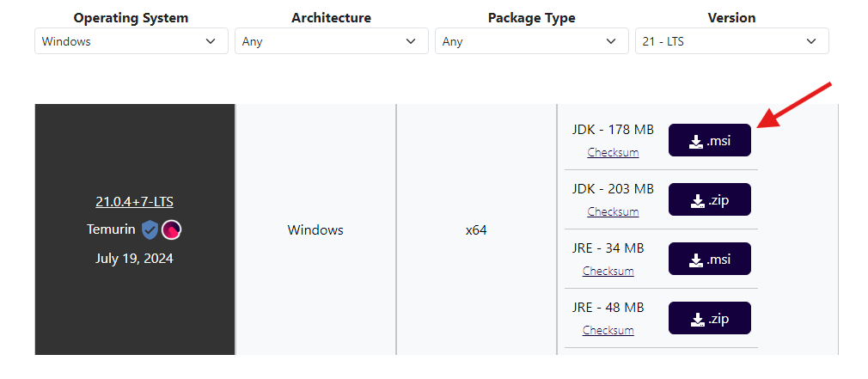Open Checksum link under JRE 48 MB

pos(608,330)
